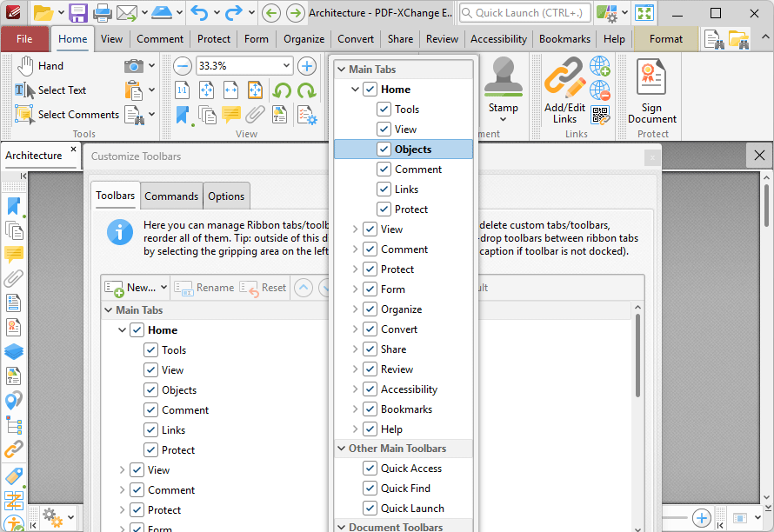Click the QR code link icon

[x=600, y=115]
